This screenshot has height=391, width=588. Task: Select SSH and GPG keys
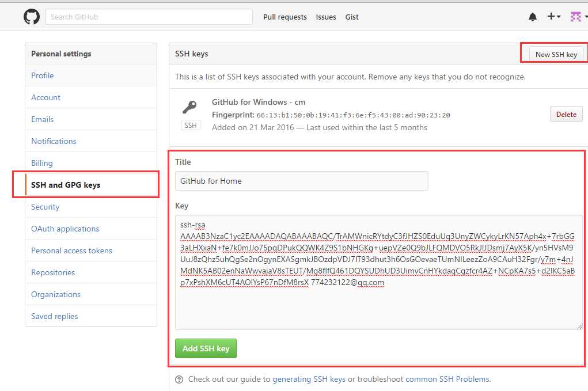point(91,185)
